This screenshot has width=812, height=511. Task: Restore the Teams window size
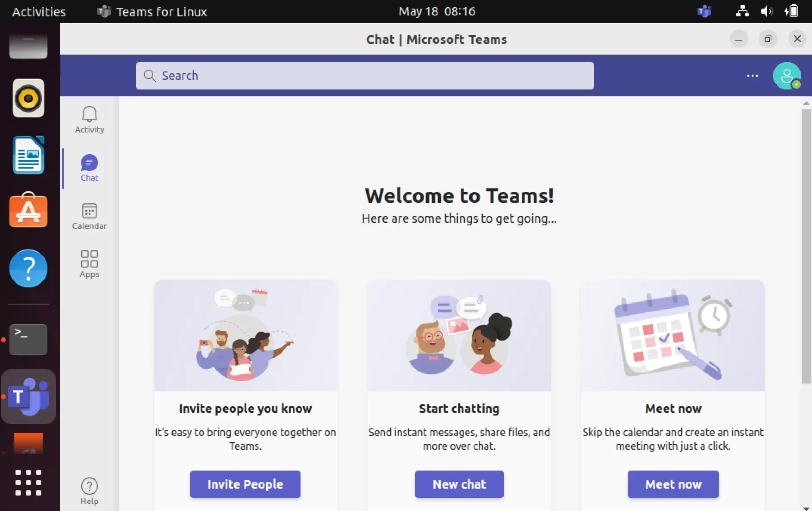click(767, 39)
